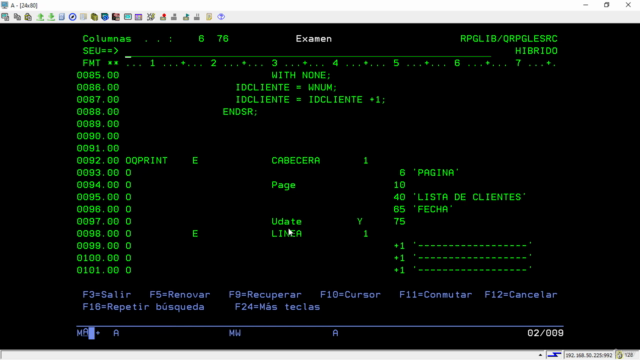This screenshot has width=640, height=360.
Task: Click the 'MW' indicator in operator area
Action: 235,333
